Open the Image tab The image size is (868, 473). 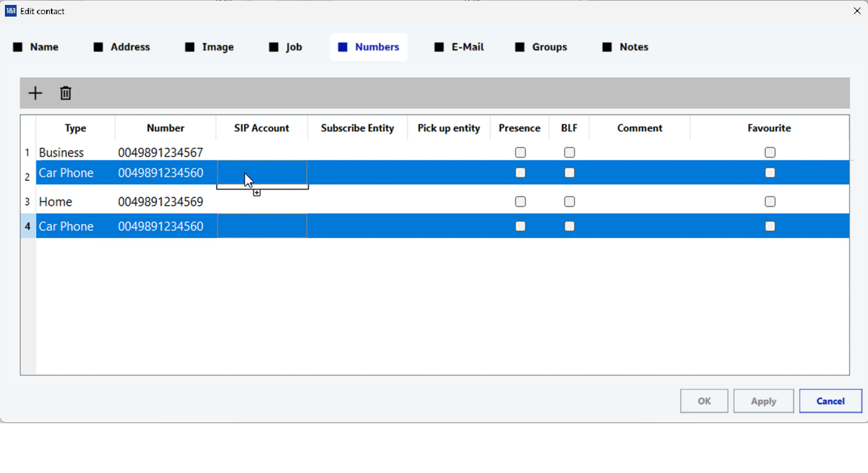(x=210, y=47)
